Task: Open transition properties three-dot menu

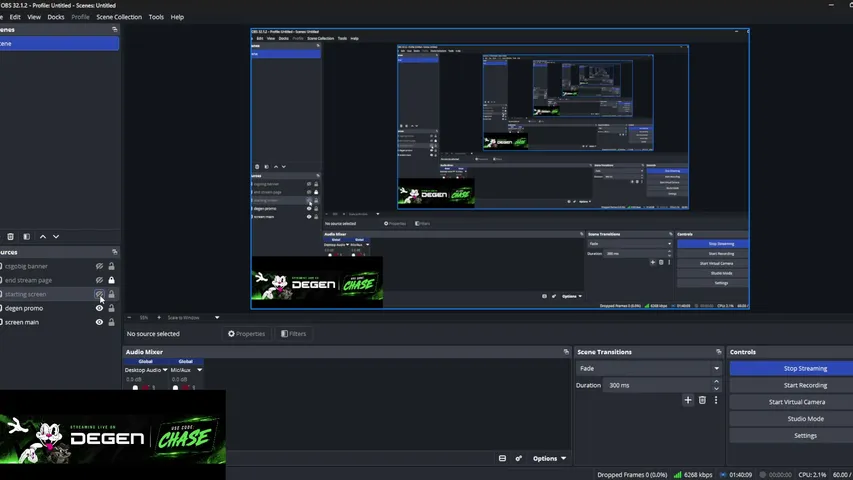Action: point(716,400)
